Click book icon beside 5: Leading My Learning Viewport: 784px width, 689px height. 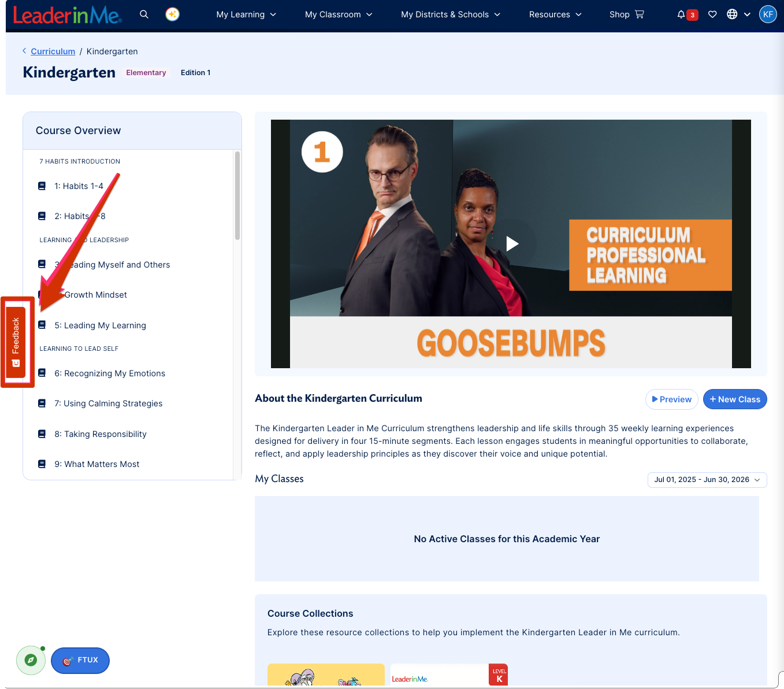click(42, 325)
